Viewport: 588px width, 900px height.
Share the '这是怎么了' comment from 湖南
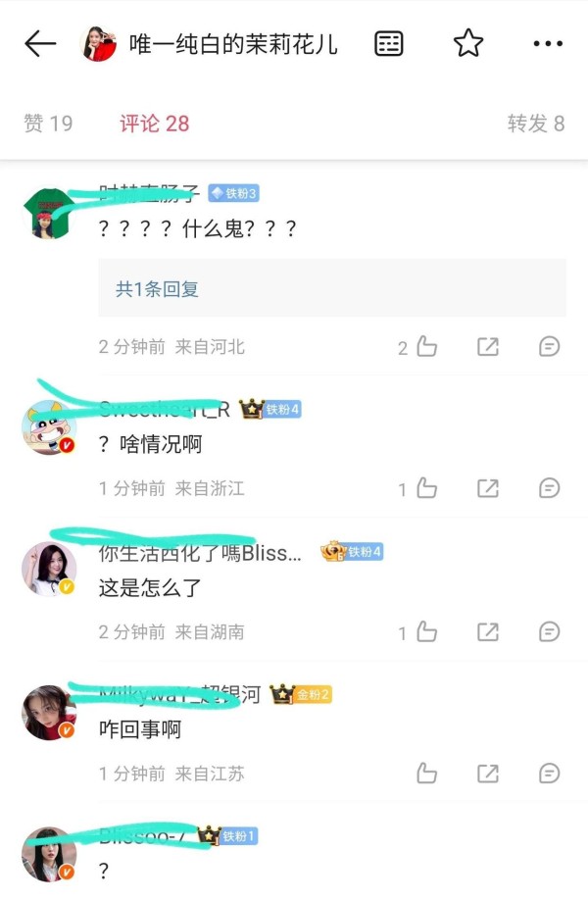point(488,632)
